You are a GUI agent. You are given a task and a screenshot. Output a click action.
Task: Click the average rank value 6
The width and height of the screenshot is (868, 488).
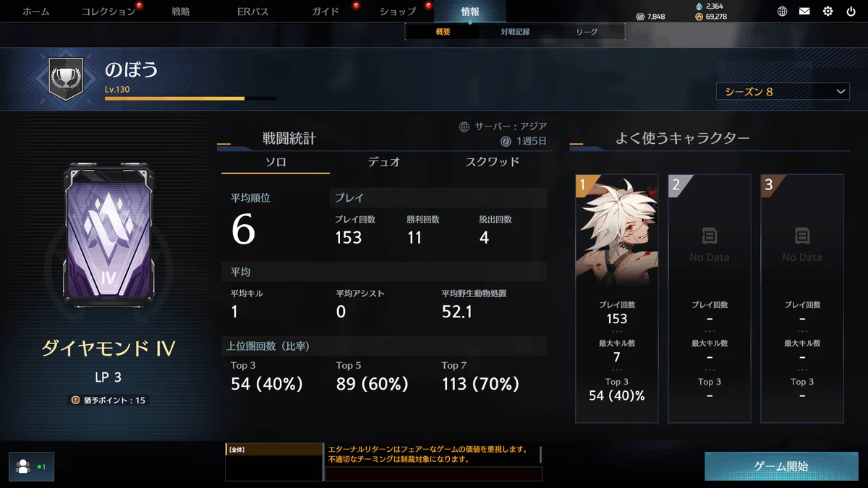click(244, 229)
